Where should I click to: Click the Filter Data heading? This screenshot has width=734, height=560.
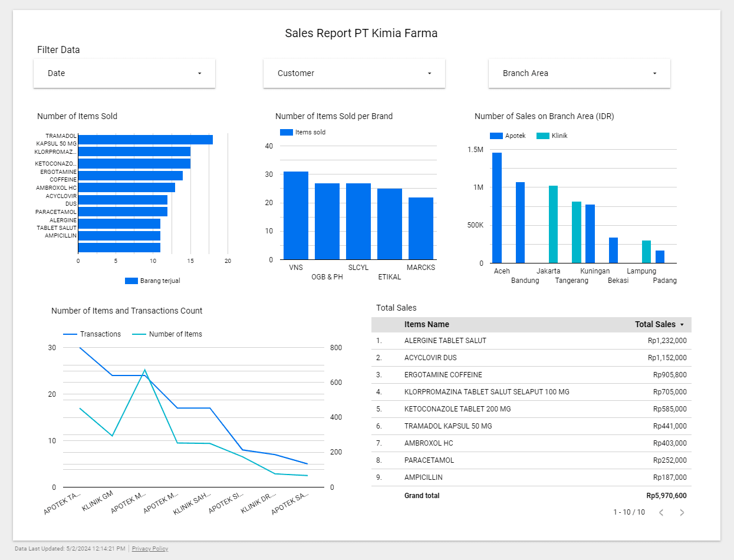tap(58, 50)
